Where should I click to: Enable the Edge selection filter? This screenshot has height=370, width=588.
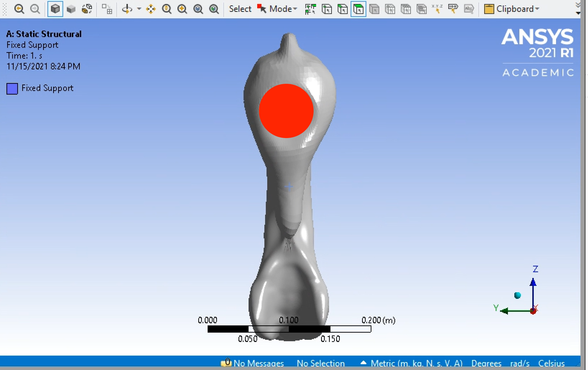pos(343,9)
